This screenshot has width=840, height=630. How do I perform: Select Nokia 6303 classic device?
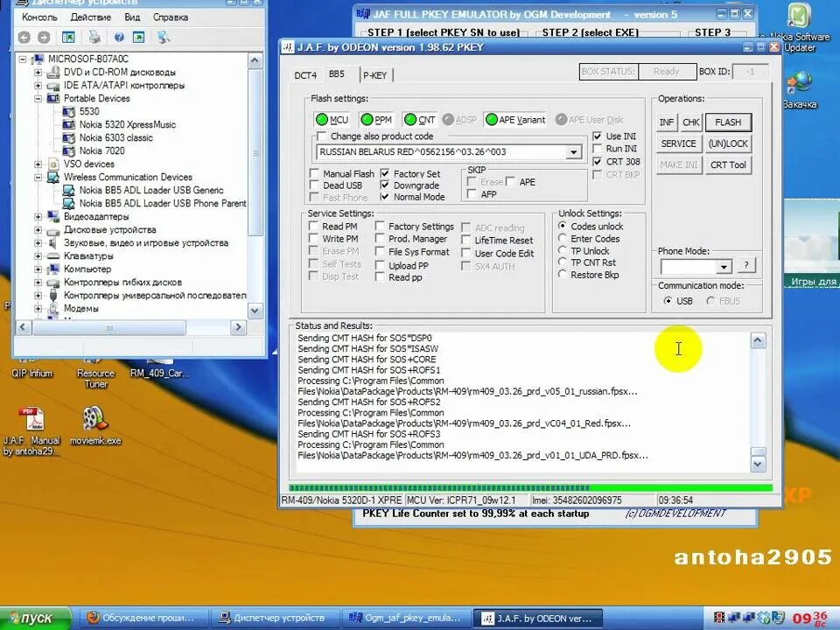tap(115, 137)
